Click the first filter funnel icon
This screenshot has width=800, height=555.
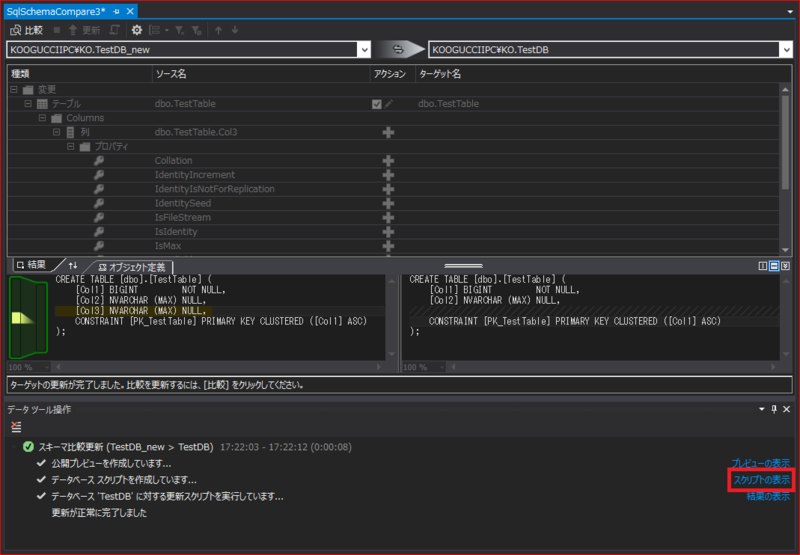[179, 30]
